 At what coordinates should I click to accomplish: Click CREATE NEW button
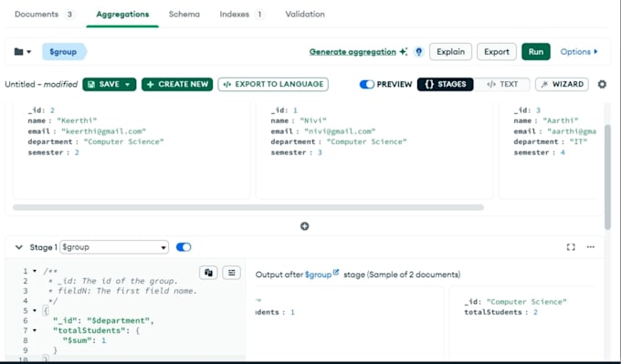(x=177, y=84)
